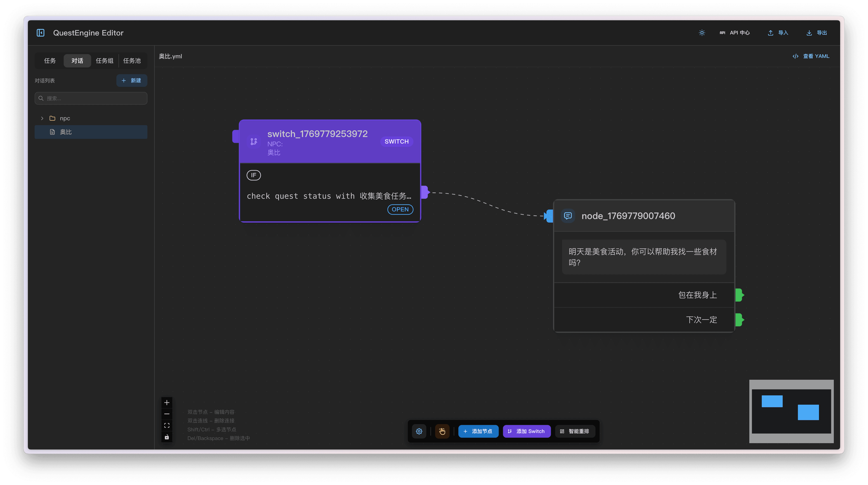
Task: Toggle light/dark theme sun icon
Action: pos(702,33)
